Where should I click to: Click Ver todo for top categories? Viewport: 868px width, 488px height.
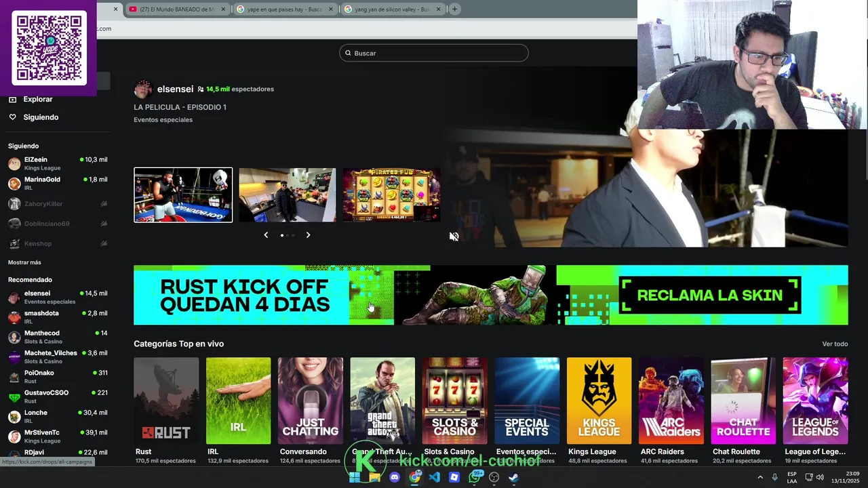pos(835,344)
